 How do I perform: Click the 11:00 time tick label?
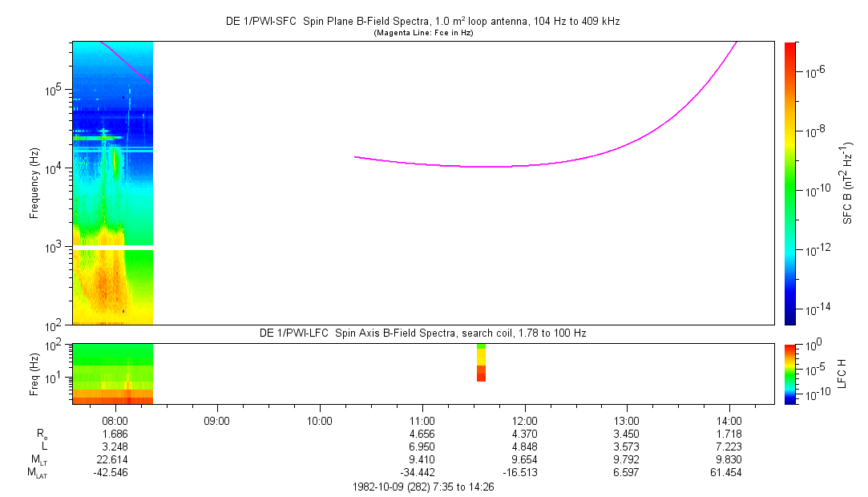pyautogui.click(x=422, y=421)
